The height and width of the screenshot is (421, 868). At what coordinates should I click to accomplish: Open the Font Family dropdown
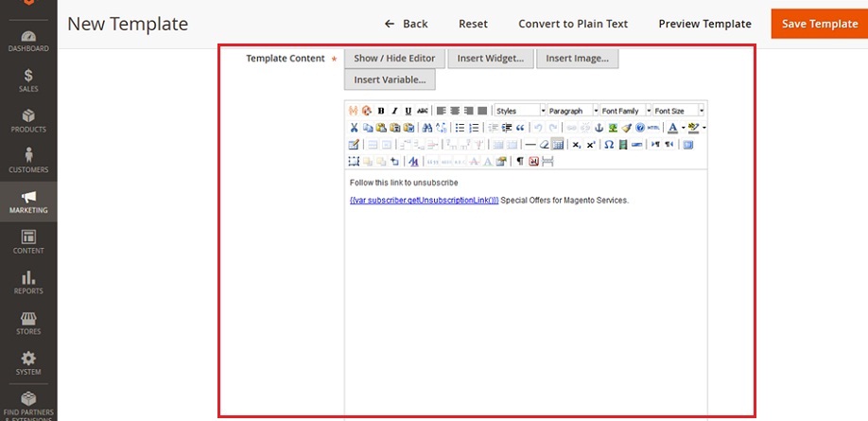coord(626,111)
